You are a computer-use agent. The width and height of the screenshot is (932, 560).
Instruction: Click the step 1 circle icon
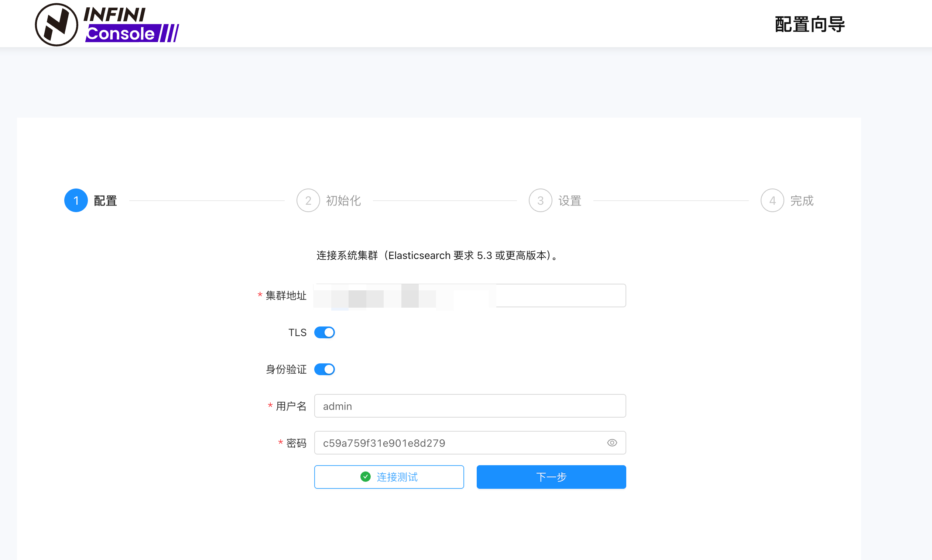point(76,200)
